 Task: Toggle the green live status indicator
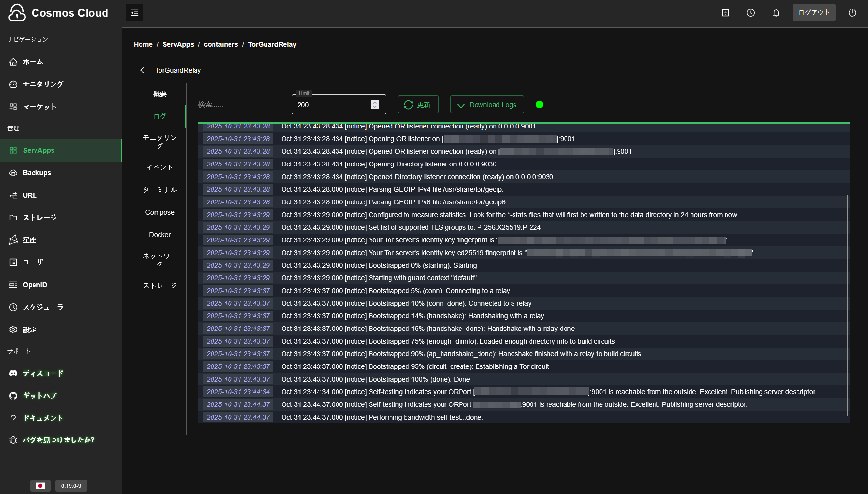point(539,105)
